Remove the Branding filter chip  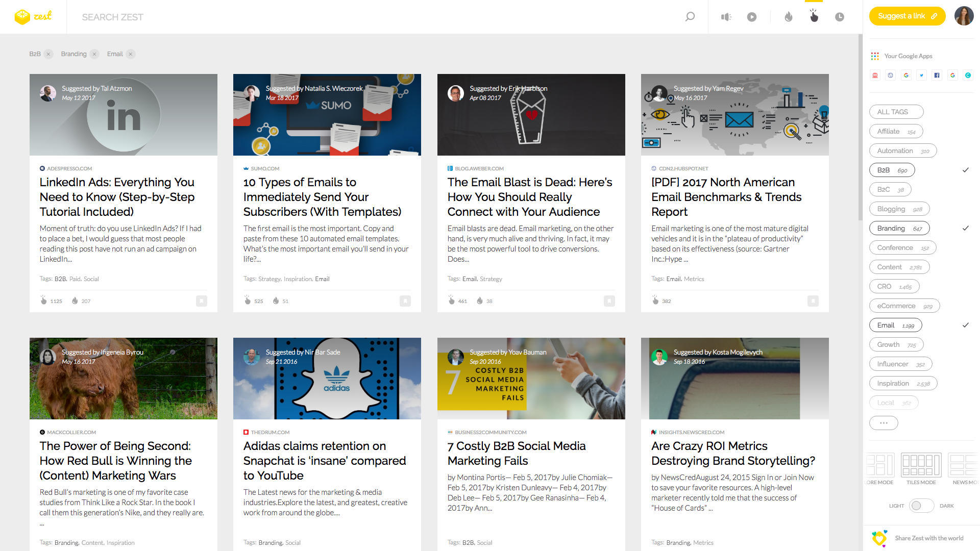pos(94,54)
